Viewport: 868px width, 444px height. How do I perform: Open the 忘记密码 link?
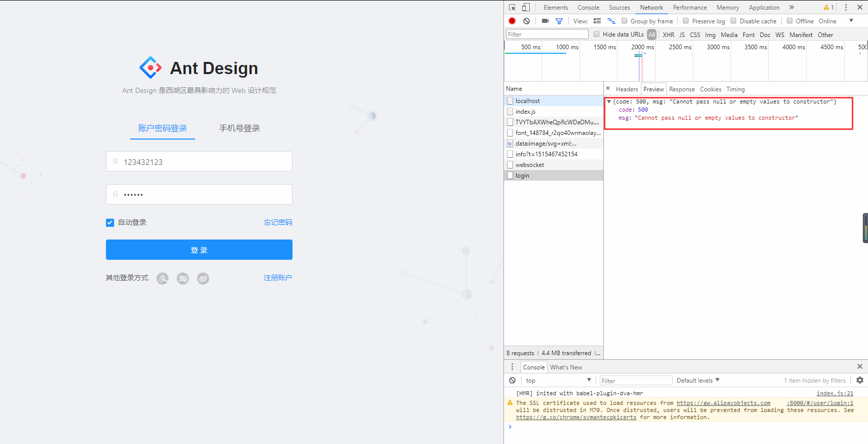point(278,222)
